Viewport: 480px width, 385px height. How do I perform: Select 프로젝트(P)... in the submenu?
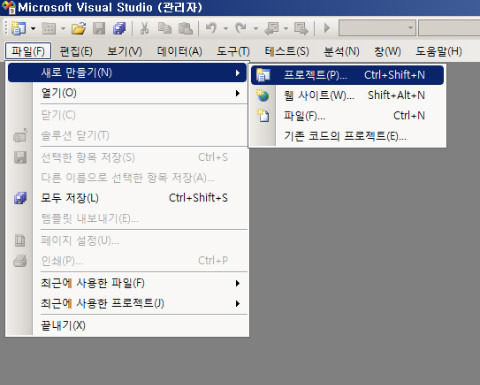347,75
